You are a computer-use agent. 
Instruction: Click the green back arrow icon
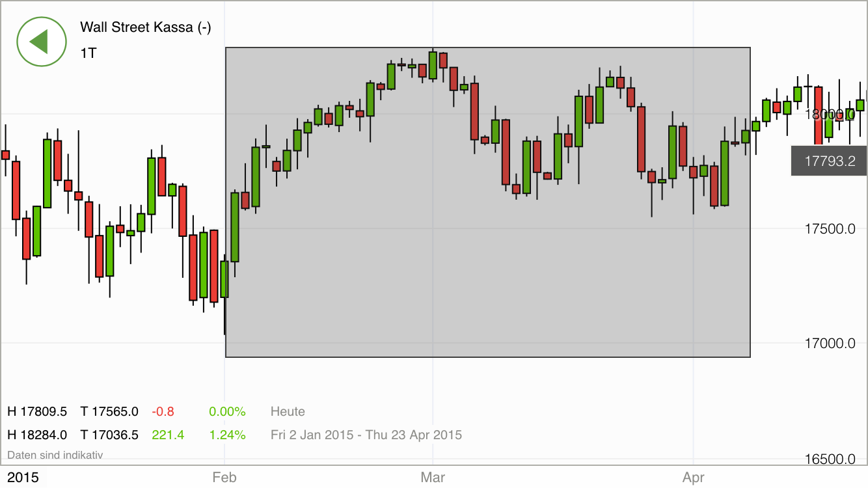pyautogui.click(x=42, y=42)
